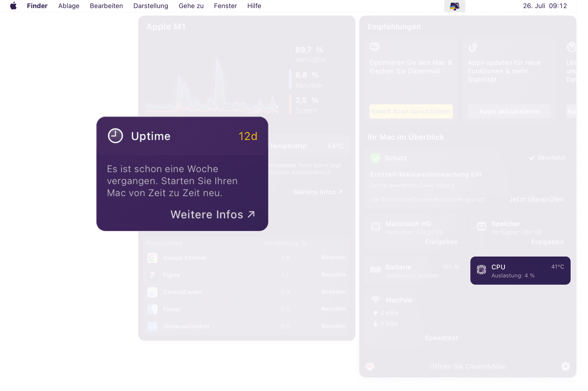
Task: Click the Figma process icon
Action: click(152, 275)
